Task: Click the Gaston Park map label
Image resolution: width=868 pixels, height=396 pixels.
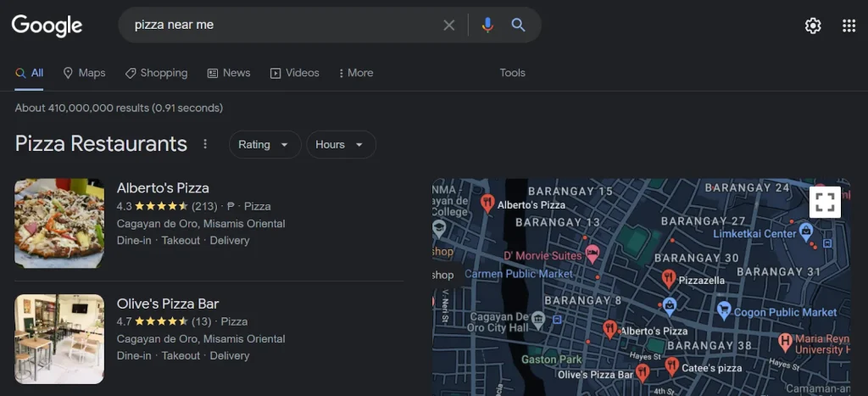Action: click(x=551, y=360)
